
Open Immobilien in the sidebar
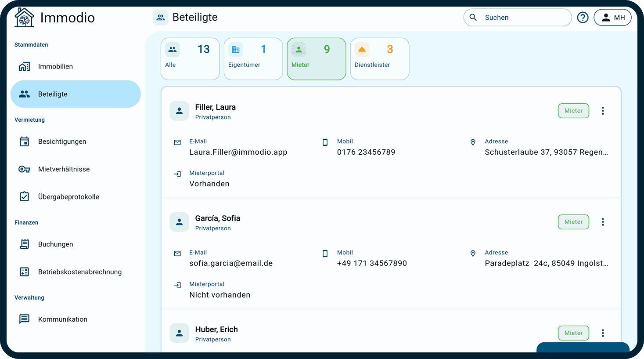pyautogui.click(x=76, y=66)
